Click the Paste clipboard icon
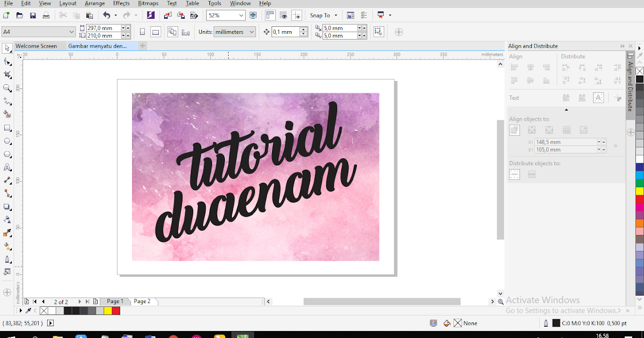 [x=89, y=16]
